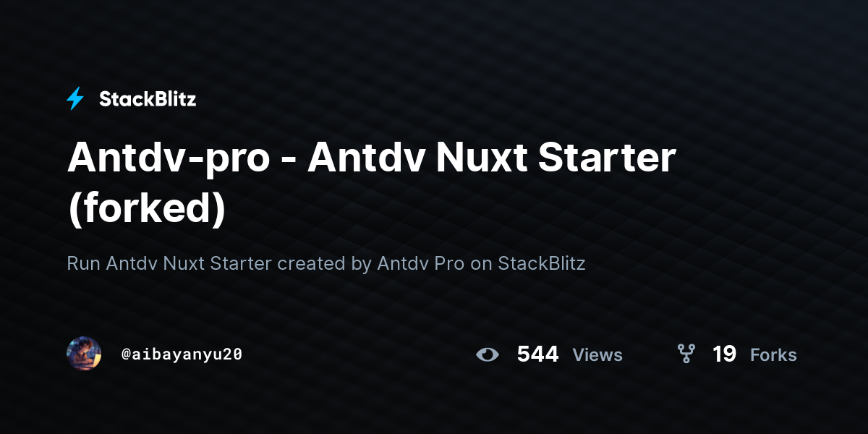Viewport: 868px width, 434px height.
Task: Open the @aibayanyu20 username link
Action: click(x=182, y=354)
